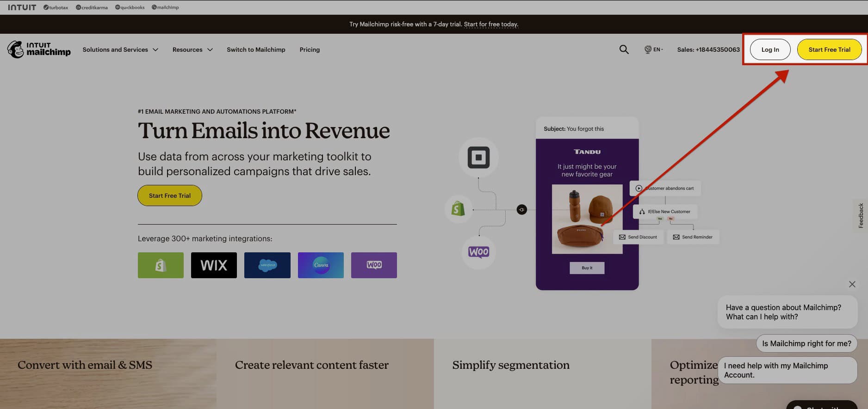Choose 'I need help with my Mailchimp Account' option

[787, 370]
